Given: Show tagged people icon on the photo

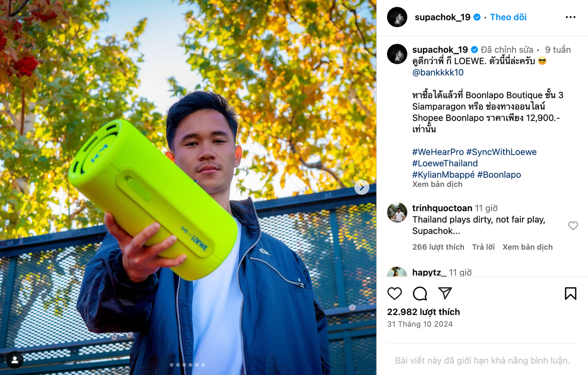Looking at the screenshot, I should (x=15, y=360).
